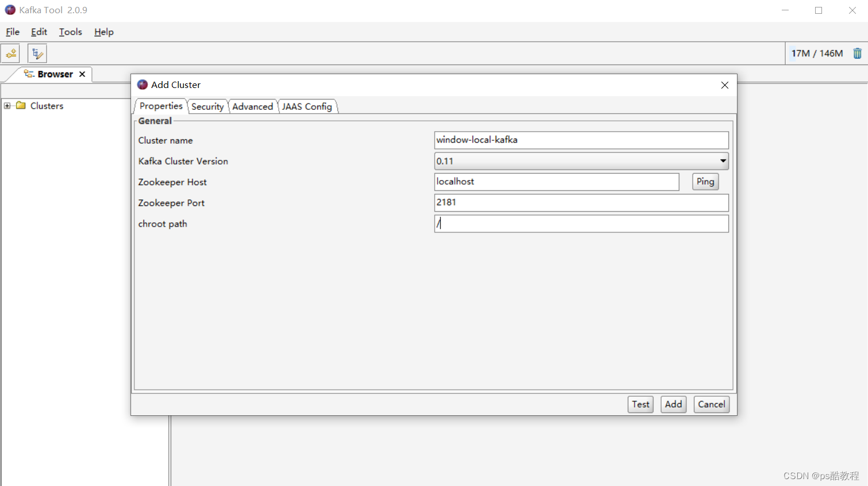Focus the Cluster name input field

pos(582,140)
